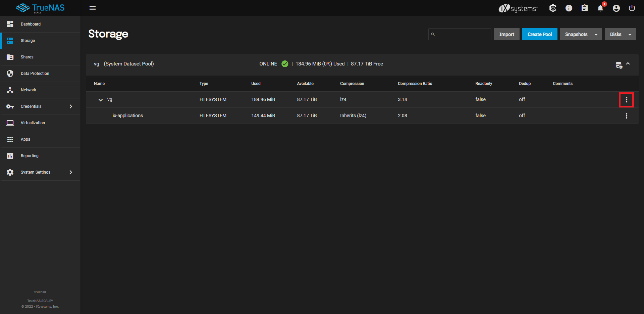Click the power icon in top bar
Viewport: 644px width, 314px height.
(x=632, y=8)
